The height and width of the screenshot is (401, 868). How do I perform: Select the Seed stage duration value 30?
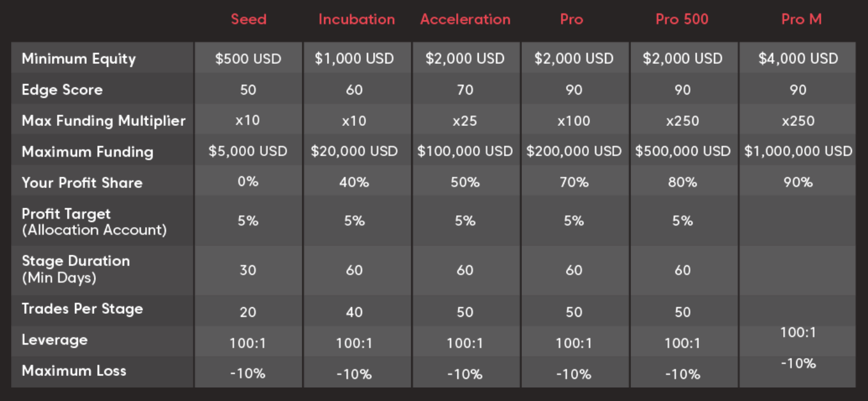point(248,270)
